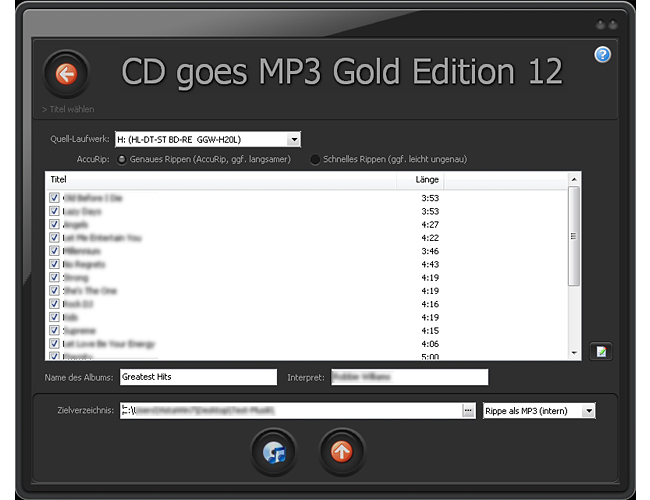650x500 pixels.
Task: Select the 3:46 length value
Action: pyautogui.click(x=430, y=251)
